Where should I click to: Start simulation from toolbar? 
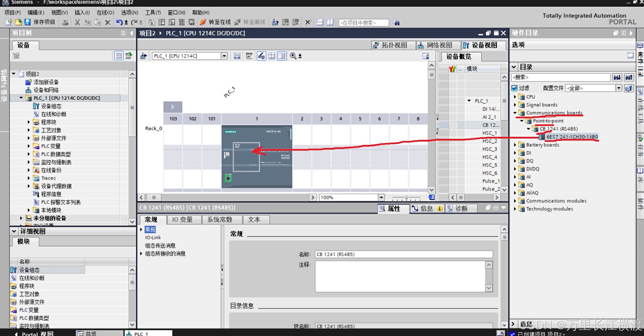coord(182,22)
